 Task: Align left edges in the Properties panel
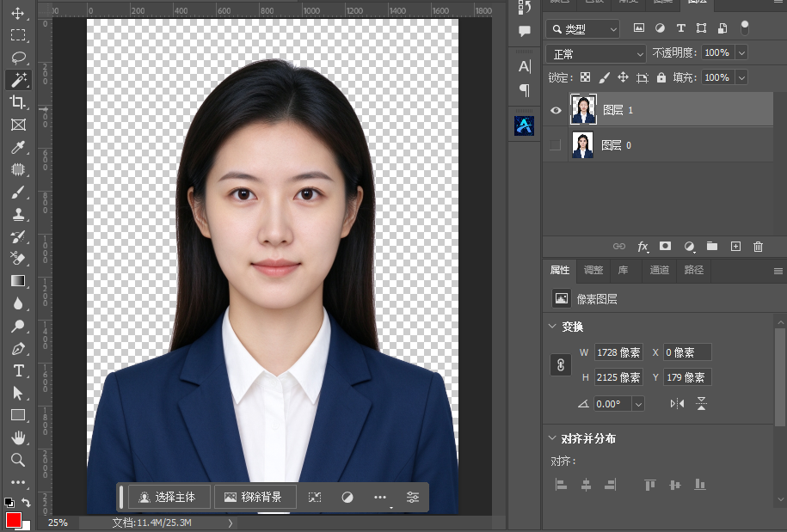coord(561,485)
